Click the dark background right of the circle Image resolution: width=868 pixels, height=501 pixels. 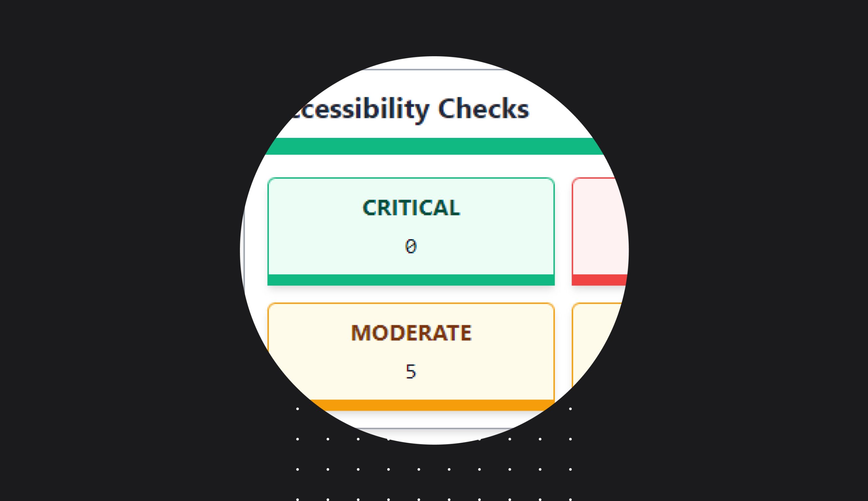point(747,251)
